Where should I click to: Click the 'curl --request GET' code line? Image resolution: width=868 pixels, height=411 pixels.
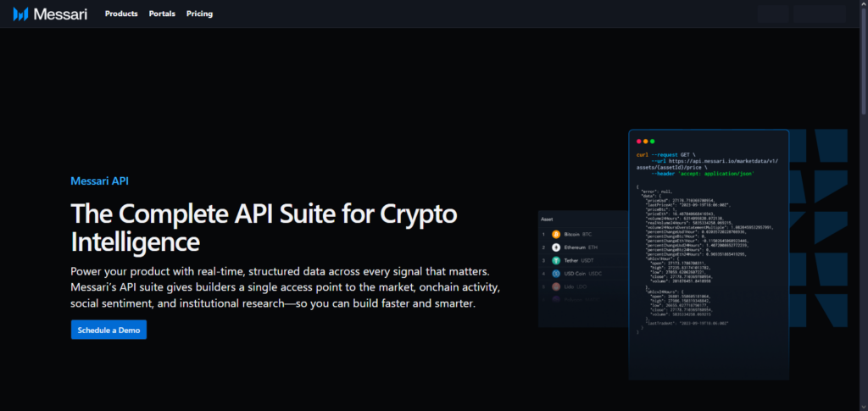[x=665, y=155]
